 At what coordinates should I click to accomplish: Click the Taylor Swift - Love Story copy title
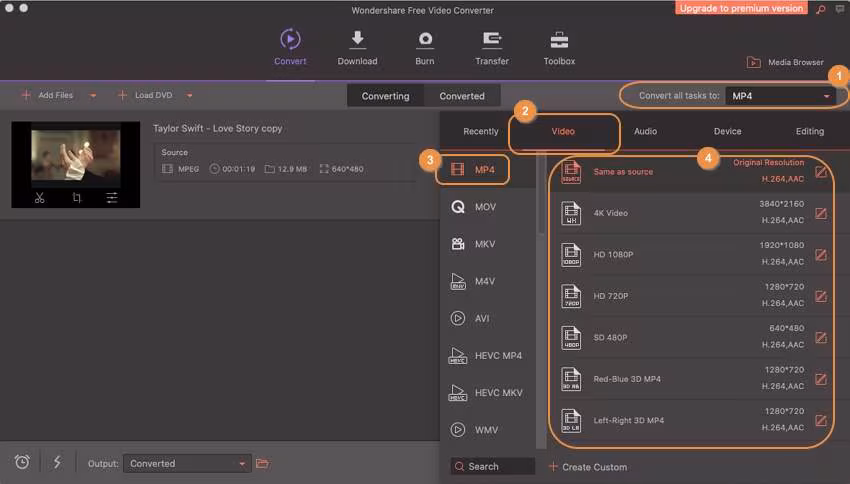[x=217, y=128]
